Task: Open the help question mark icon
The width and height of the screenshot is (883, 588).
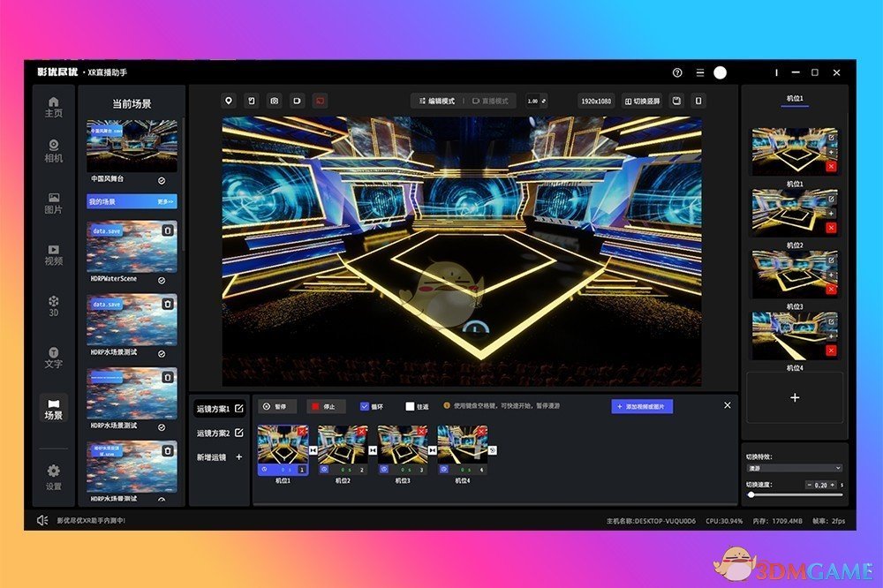Action: pyautogui.click(x=677, y=72)
